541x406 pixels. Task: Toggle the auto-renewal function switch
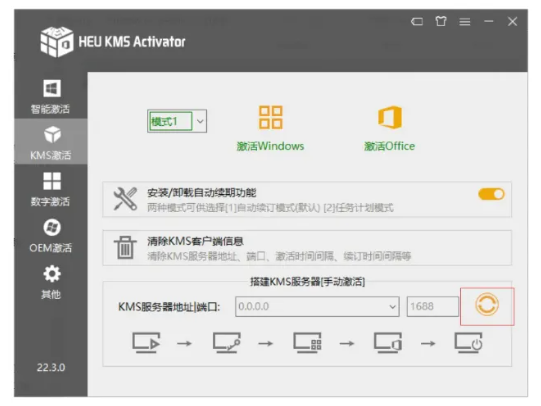pyautogui.click(x=491, y=194)
